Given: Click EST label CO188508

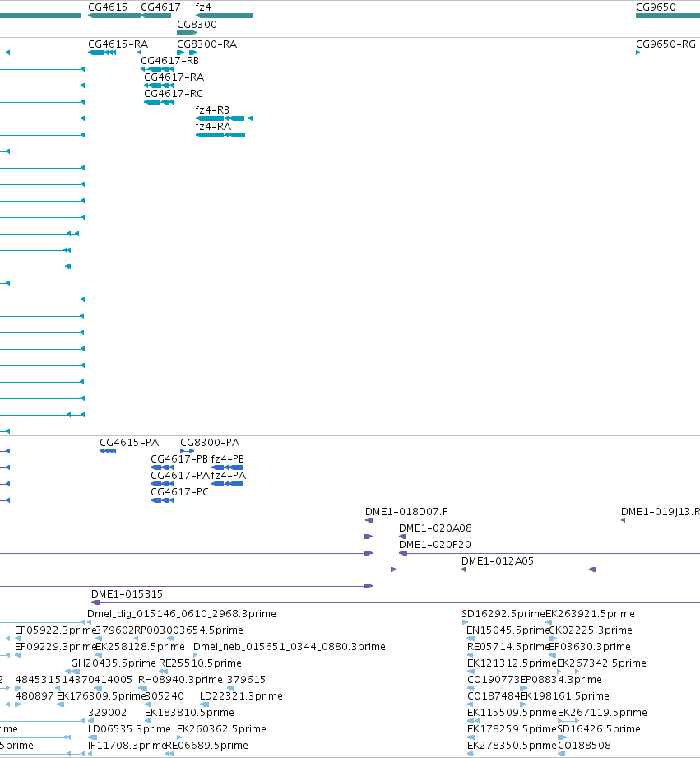Looking at the screenshot, I should coord(585,746).
